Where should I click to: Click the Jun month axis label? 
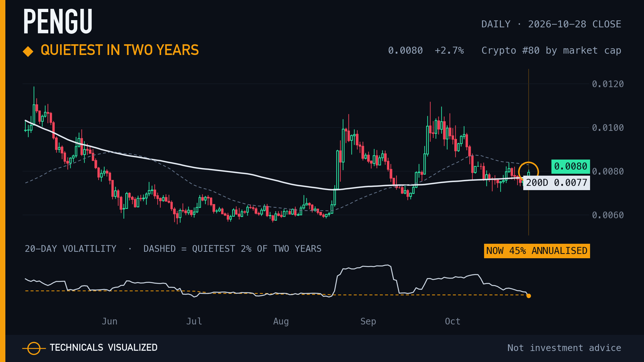click(x=109, y=321)
